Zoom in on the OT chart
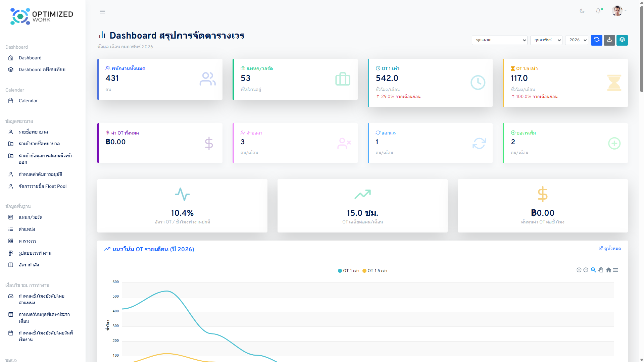This screenshot has width=644, height=362. click(579, 270)
